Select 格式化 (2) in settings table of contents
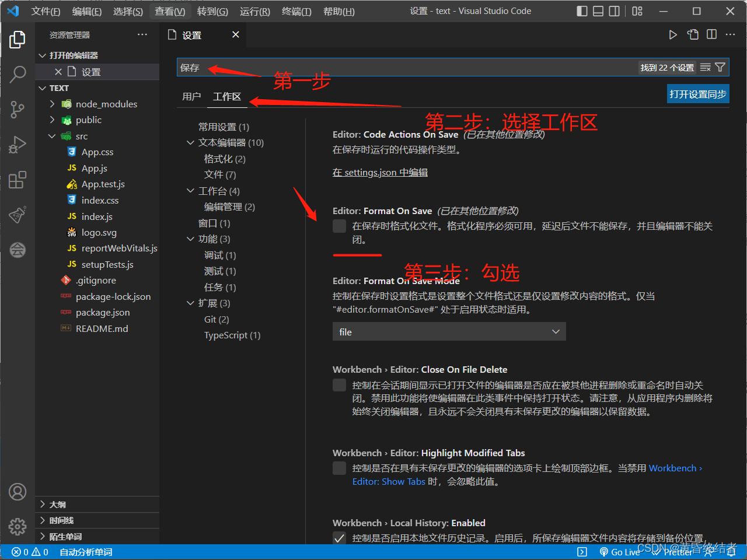The width and height of the screenshot is (747, 560). point(225,159)
